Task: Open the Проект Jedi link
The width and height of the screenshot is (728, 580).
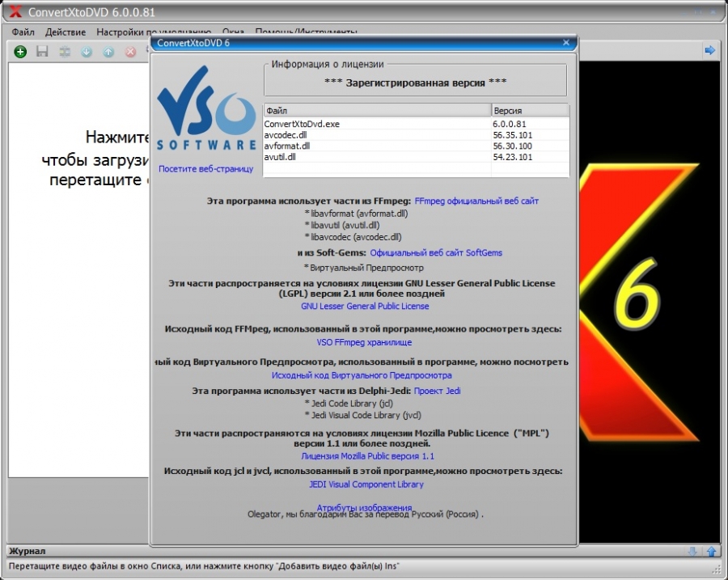Action: coord(438,391)
